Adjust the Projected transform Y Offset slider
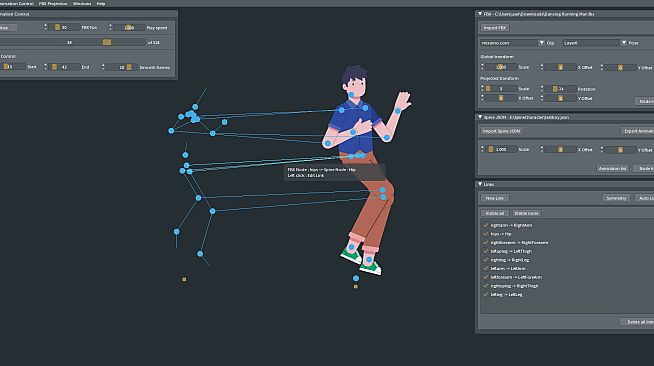The width and height of the screenshot is (654, 366). coord(561,98)
